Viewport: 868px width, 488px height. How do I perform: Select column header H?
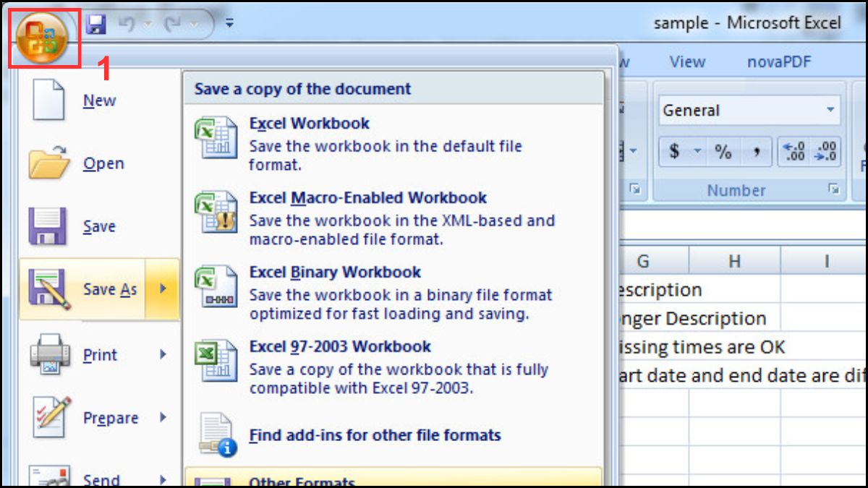(x=736, y=260)
